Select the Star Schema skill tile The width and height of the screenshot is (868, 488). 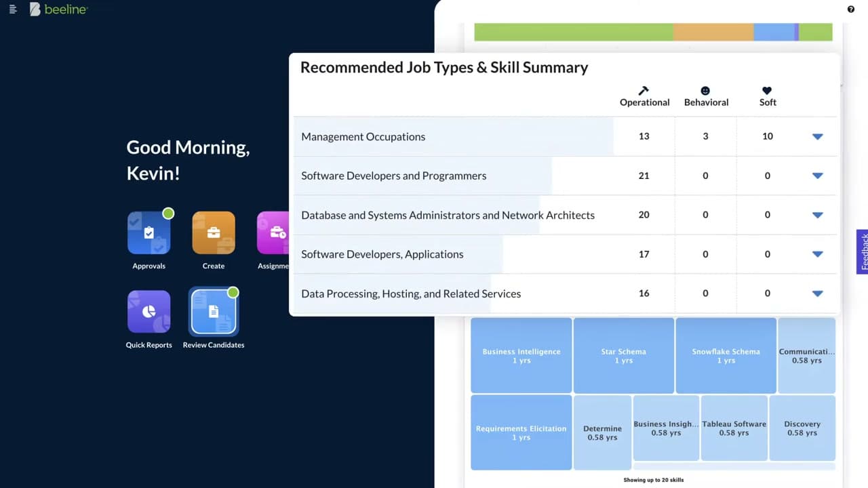click(x=623, y=355)
